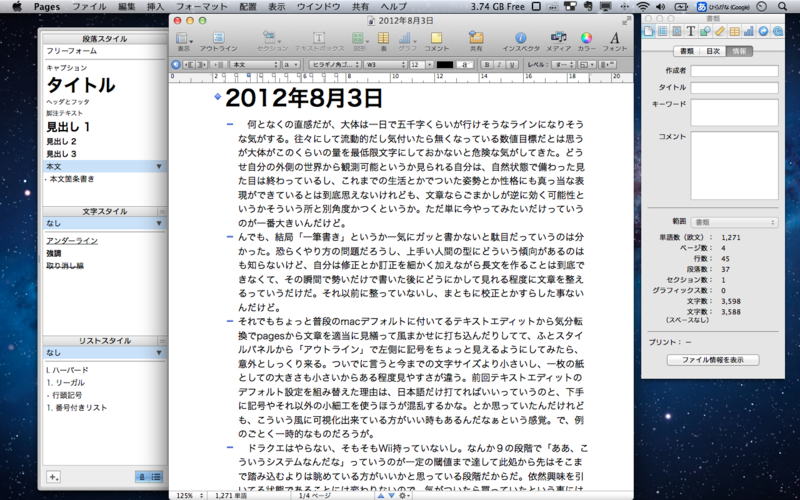Apply the ハーバード list style
Image resolution: width=800 pixels, height=500 pixels.
click(67, 370)
